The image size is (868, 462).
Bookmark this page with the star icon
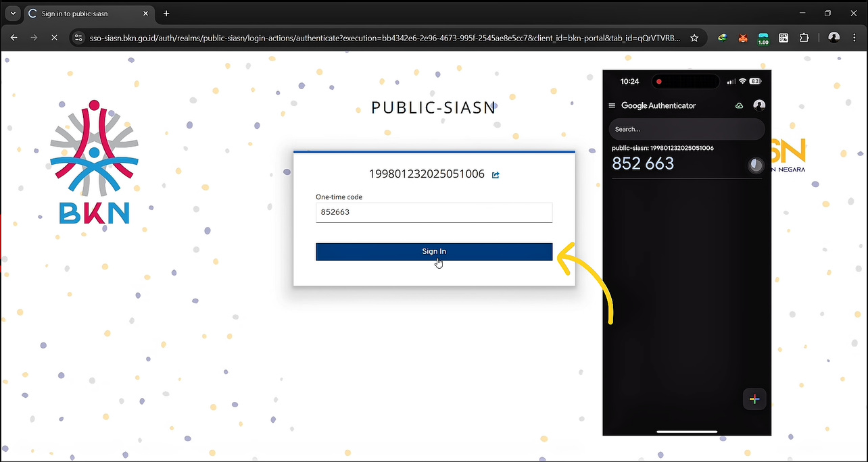(694, 38)
